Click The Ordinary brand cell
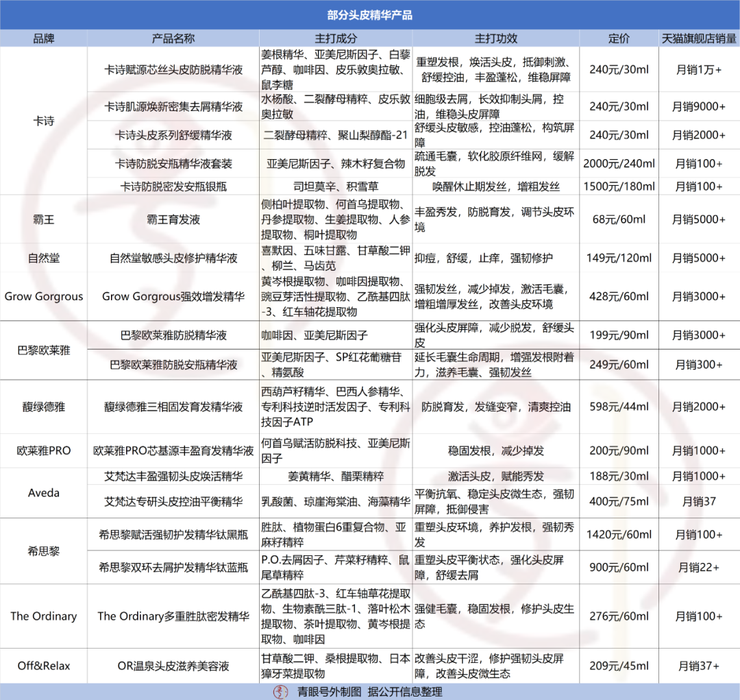This screenshot has width=740, height=700. (x=44, y=616)
